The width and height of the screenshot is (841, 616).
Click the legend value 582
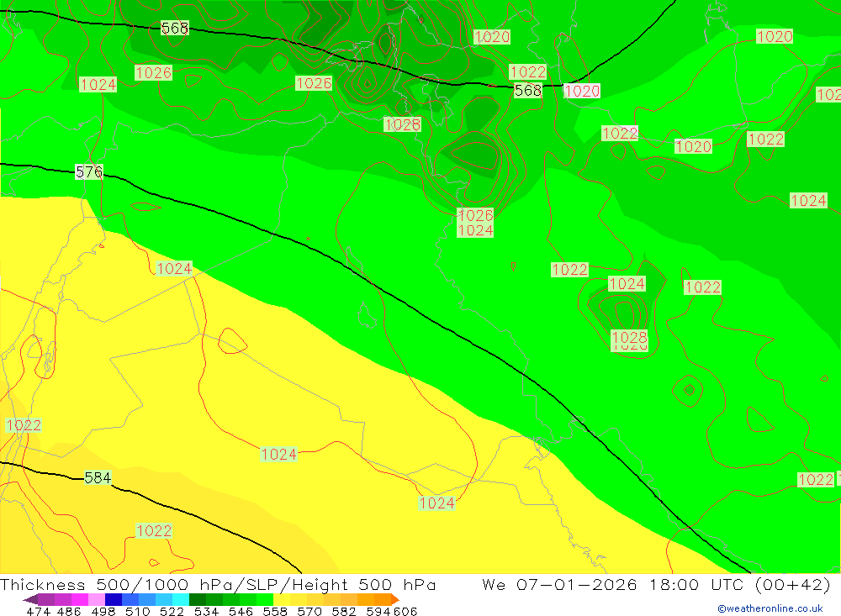coord(343,612)
